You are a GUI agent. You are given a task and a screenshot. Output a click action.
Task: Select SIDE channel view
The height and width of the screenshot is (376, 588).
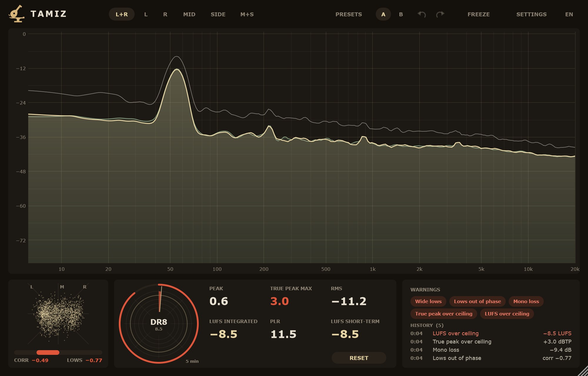coord(218,14)
